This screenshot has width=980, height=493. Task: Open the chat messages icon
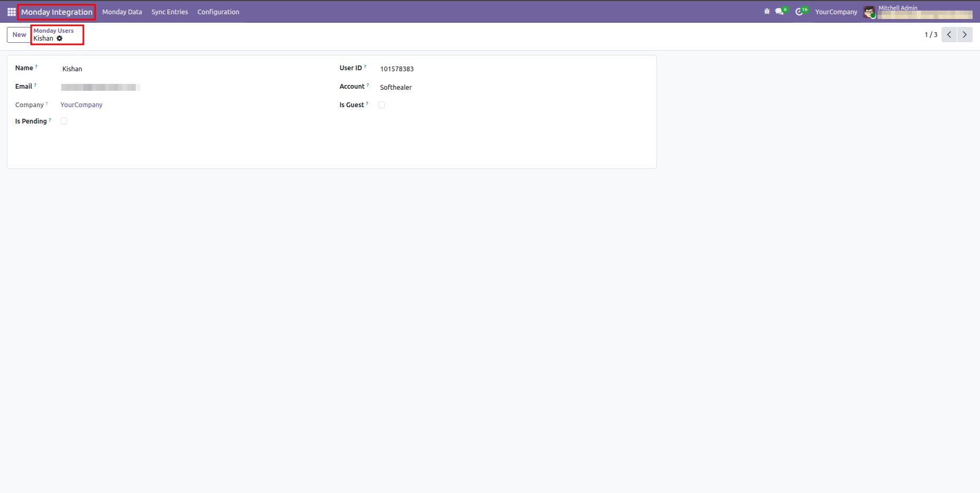(x=779, y=11)
